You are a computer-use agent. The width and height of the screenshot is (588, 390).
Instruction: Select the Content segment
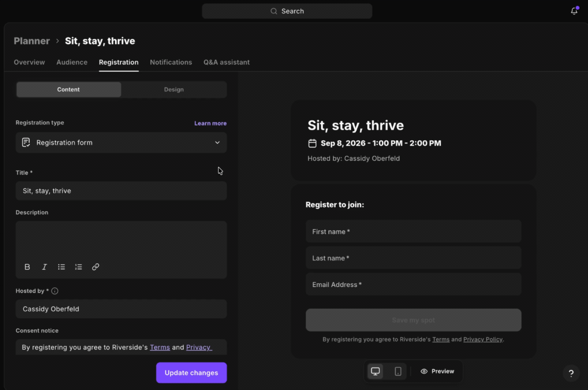click(x=69, y=89)
